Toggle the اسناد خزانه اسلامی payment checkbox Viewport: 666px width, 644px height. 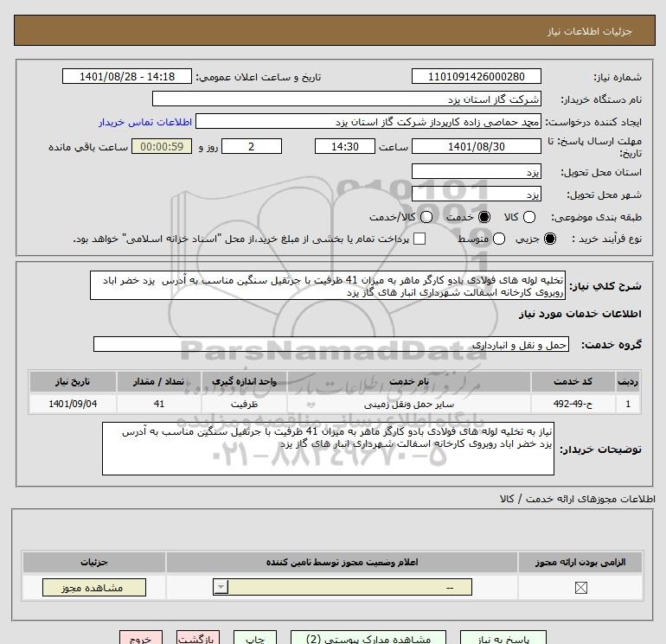coord(419,239)
